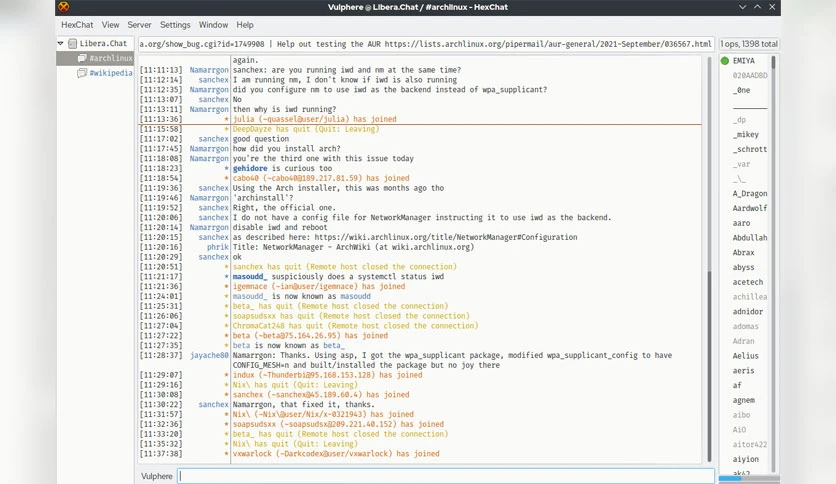Click masoudd_ in the 'suspiciously does' line
The image size is (836, 484).
click(250, 277)
